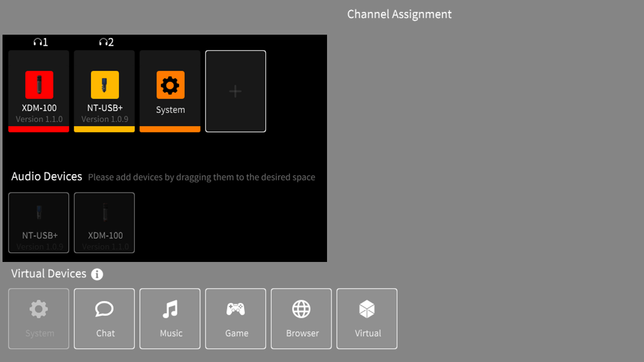Click the red color bar under XDM-100
The image size is (644, 362).
tap(39, 129)
